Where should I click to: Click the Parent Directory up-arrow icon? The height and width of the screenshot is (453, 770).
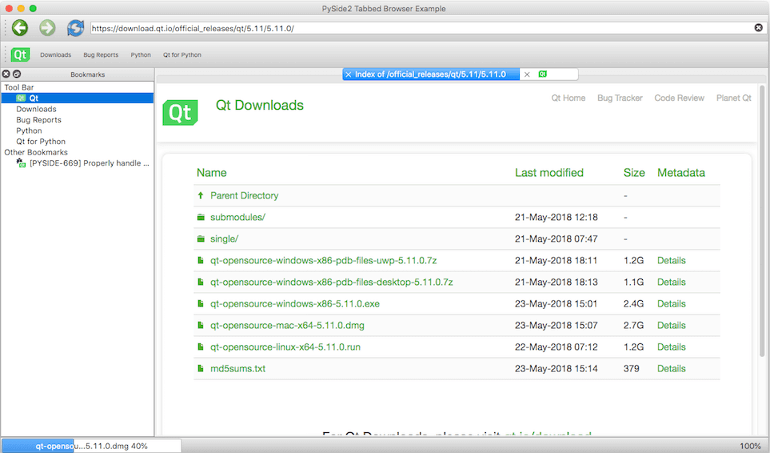click(x=200, y=196)
